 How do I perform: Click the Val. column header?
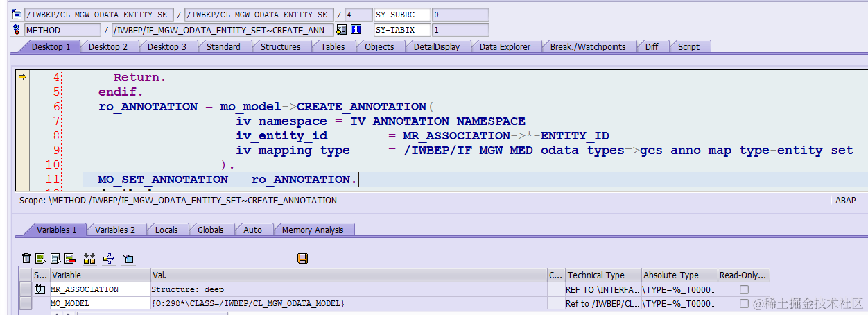click(x=349, y=275)
